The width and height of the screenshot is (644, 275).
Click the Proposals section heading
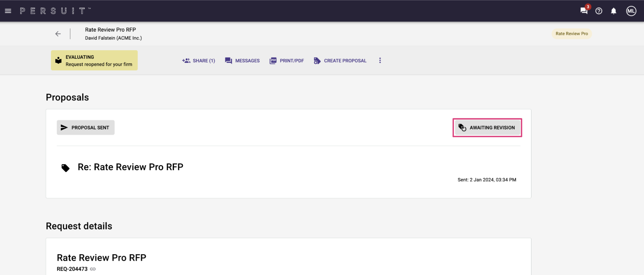click(67, 97)
